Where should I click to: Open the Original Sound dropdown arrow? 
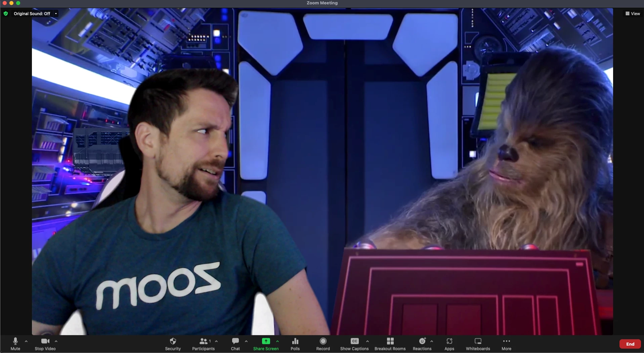[56, 14]
